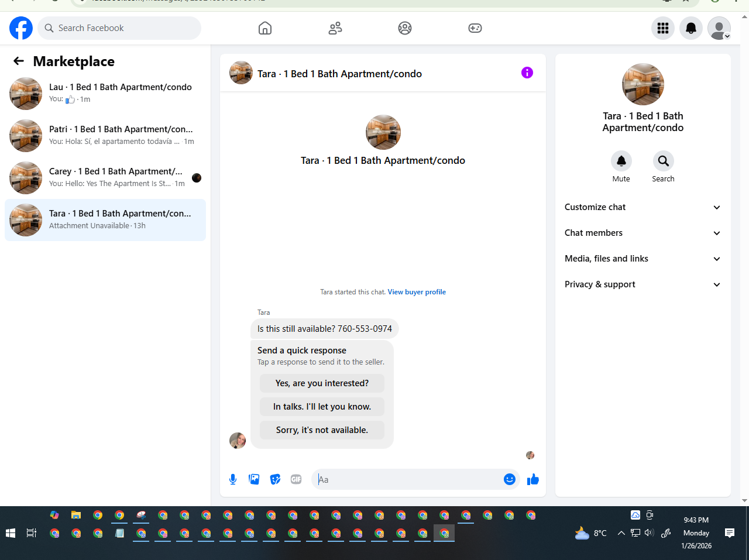The height and width of the screenshot is (560, 749).
Task: Click the voice clip microphone icon
Action: tap(233, 479)
